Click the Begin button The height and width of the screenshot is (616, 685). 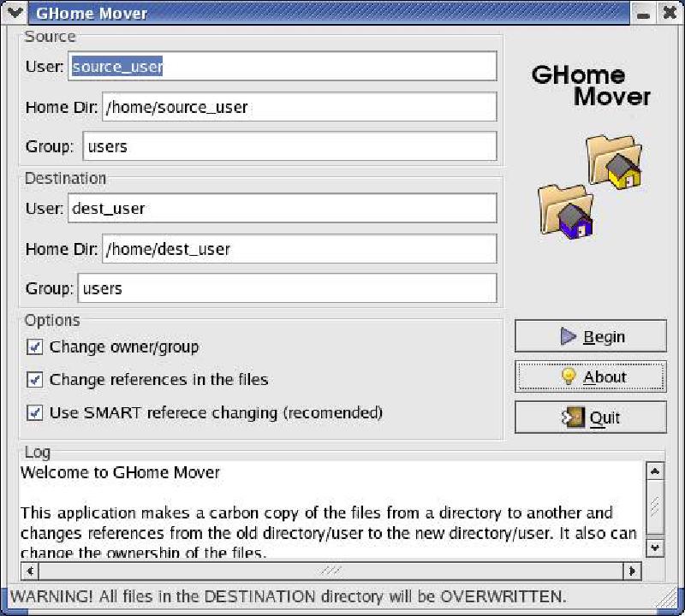click(591, 336)
